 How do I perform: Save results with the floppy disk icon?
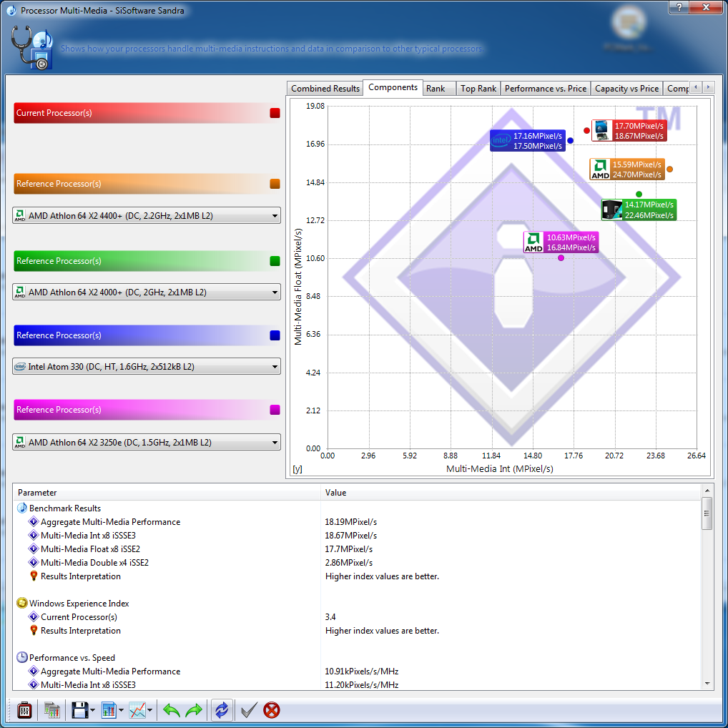[80, 710]
